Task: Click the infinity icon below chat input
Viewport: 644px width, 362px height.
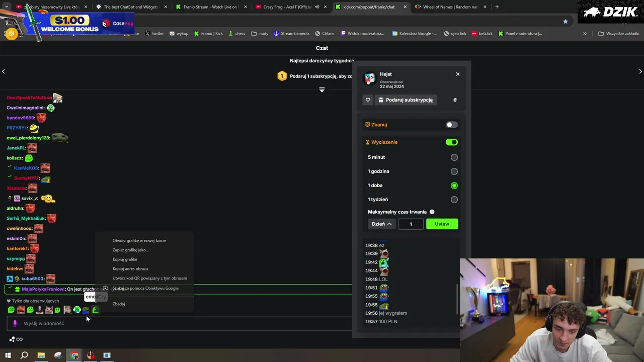Action: [x=19, y=339]
